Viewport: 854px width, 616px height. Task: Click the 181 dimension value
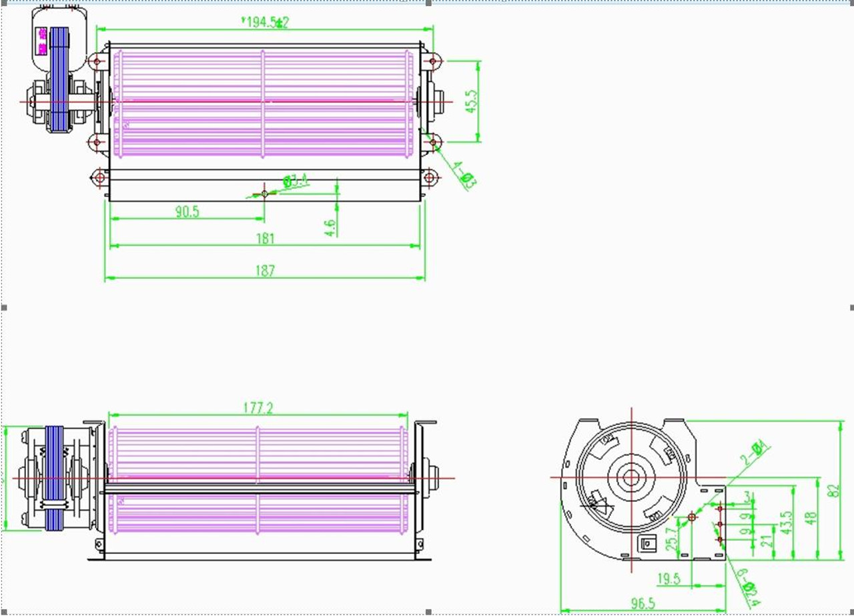coord(265,238)
